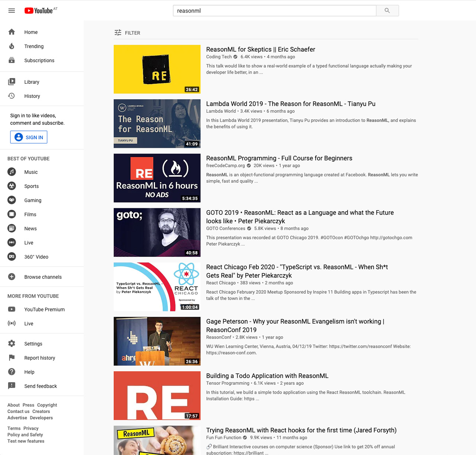This screenshot has width=476, height=455.
Task: Open the Trending flame icon
Action: click(12, 46)
